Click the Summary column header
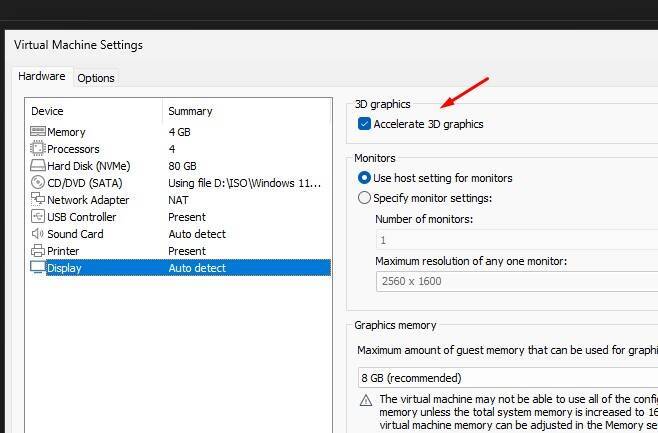The width and height of the screenshot is (658, 433). (190, 111)
